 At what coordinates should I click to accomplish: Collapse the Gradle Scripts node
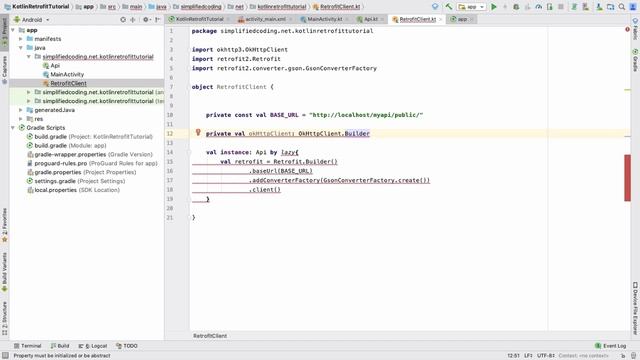tap(13, 128)
